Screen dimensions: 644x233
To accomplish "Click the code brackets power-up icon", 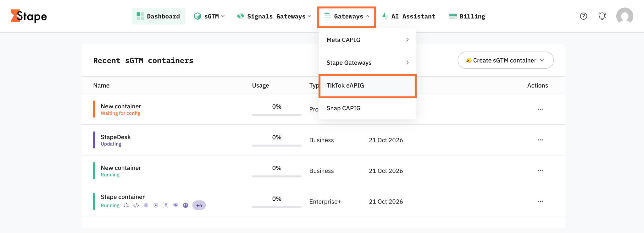I will point(136,205).
